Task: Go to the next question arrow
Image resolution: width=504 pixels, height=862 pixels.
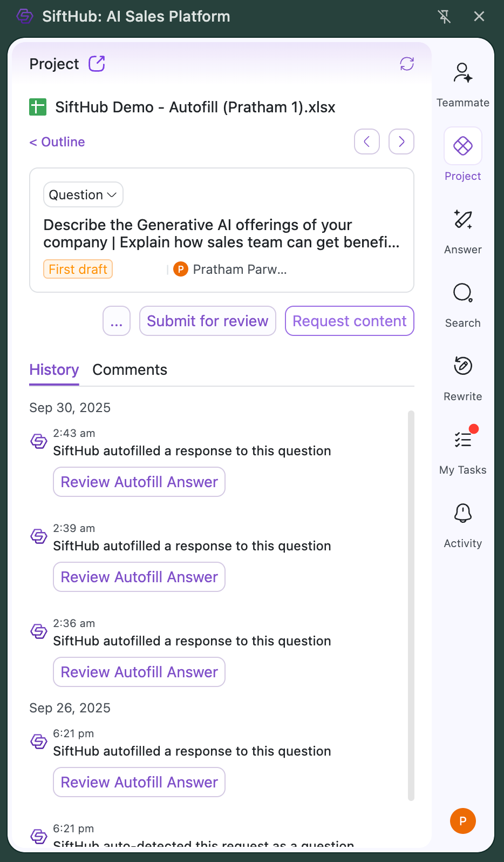Action: coord(401,142)
